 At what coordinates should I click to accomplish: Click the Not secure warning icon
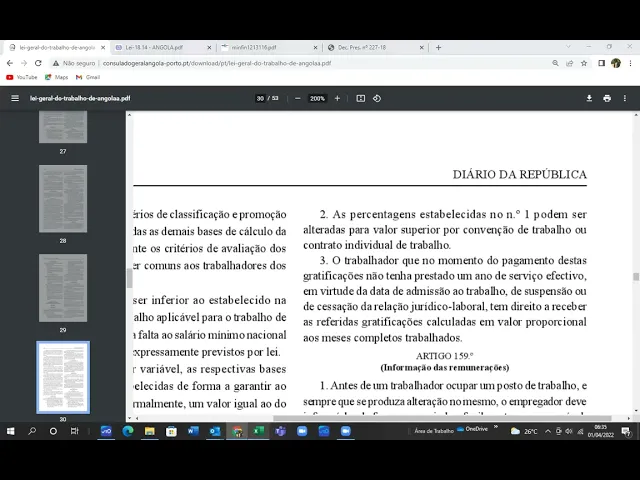56,63
